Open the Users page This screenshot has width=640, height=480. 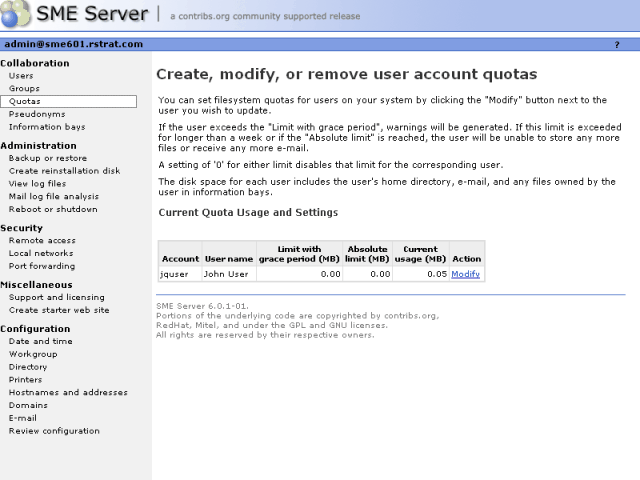(x=21, y=76)
